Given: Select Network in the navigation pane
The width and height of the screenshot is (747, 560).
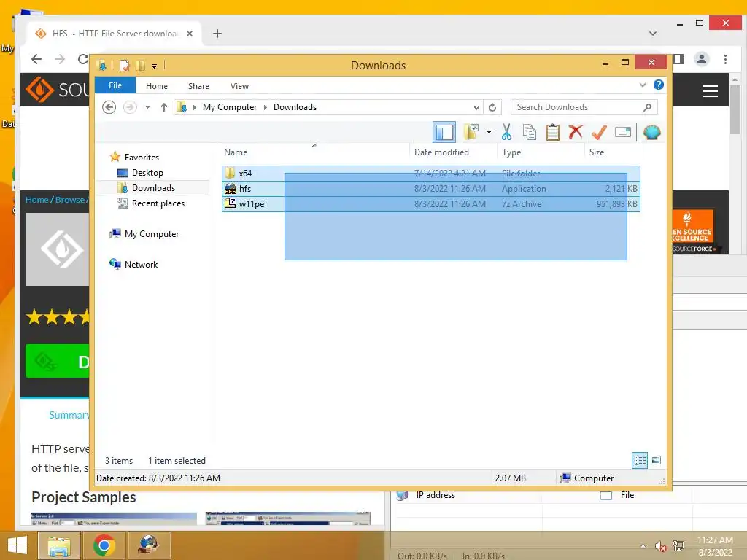Looking at the screenshot, I should [x=141, y=264].
